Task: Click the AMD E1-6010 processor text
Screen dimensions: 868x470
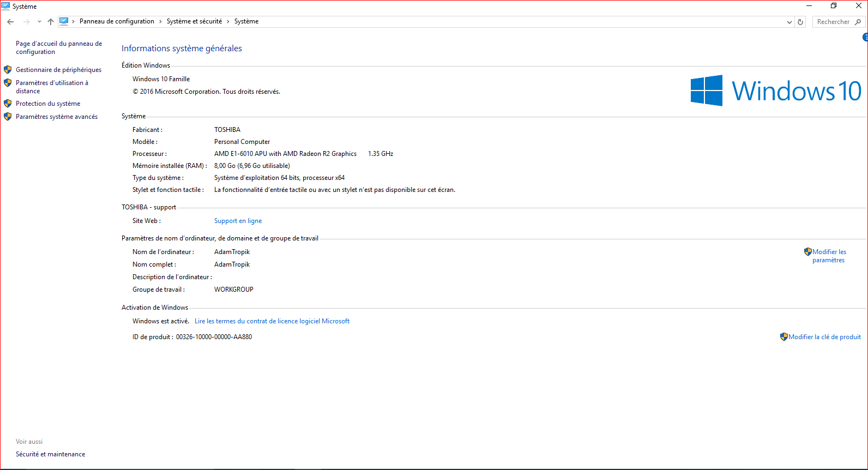Action: point(285,154)
